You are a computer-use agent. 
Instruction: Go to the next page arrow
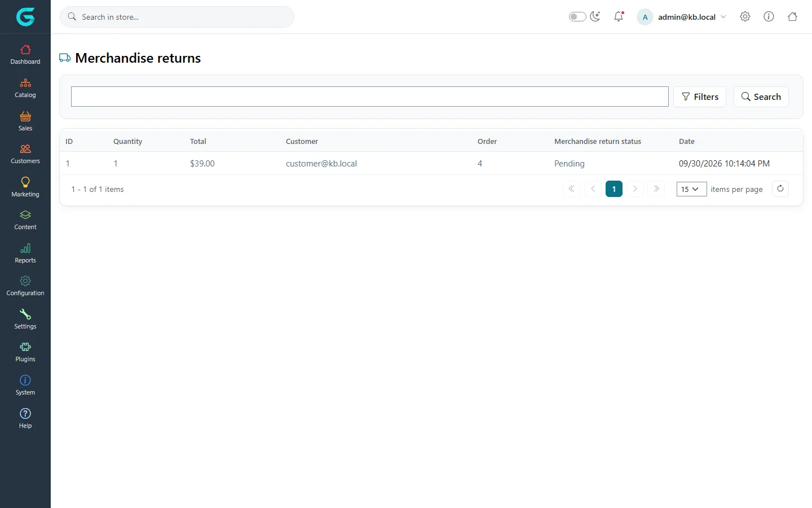(635, 189)
